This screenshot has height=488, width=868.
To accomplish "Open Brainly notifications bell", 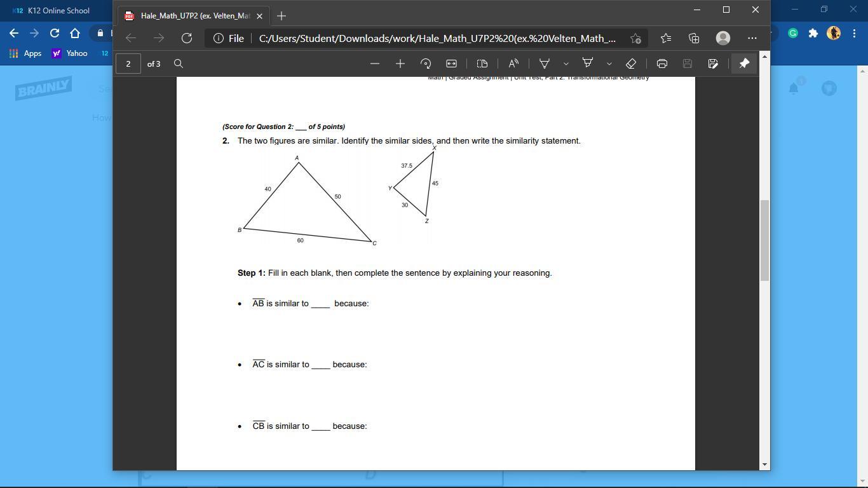I will pyautogui.click(x=794, y=88).
